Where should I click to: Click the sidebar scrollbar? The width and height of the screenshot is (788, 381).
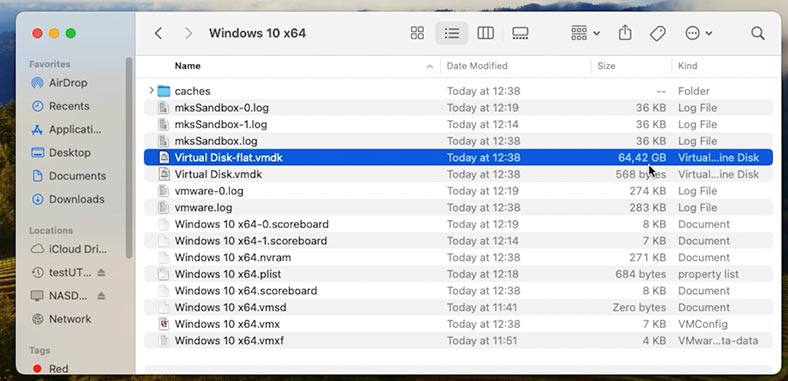click(x=129, y=158)
